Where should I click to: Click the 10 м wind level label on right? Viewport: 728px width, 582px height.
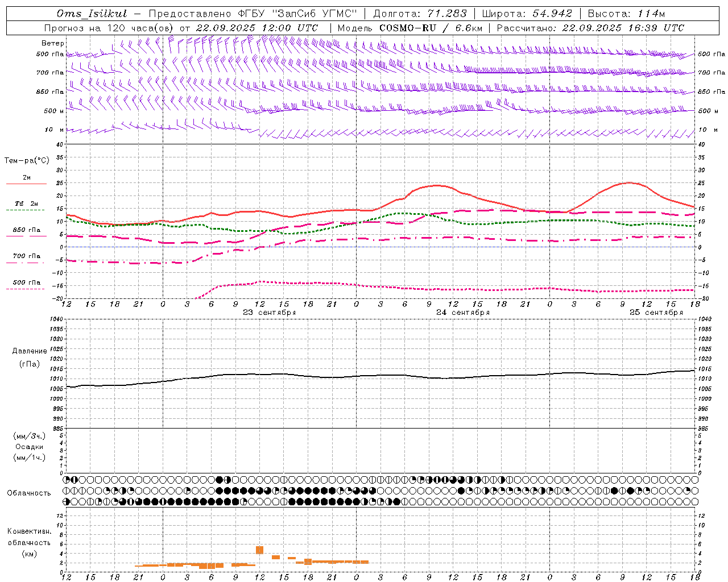pyautogui.click(x=708, y=130)
